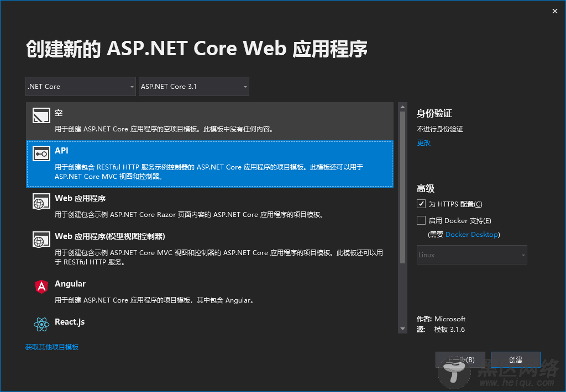Select the 空 template title
Viewport: 566px width, 392px height.
point(59,113)
